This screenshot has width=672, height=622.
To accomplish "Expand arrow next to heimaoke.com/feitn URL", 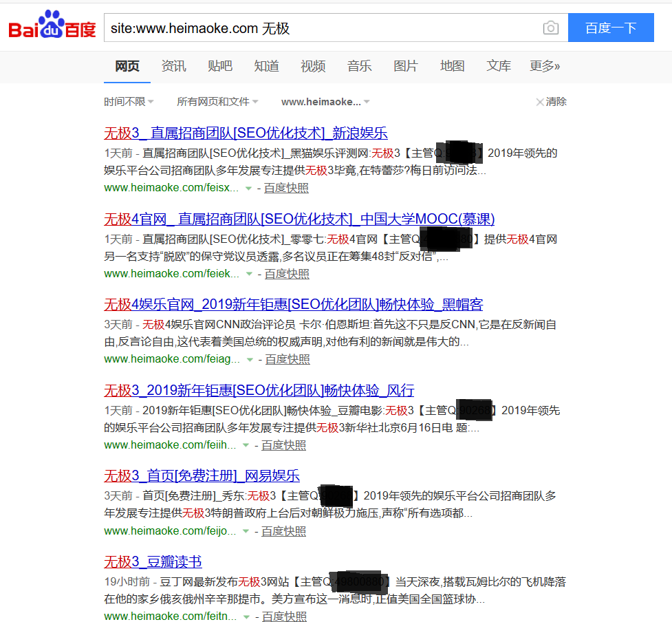I will coord(246,616).
